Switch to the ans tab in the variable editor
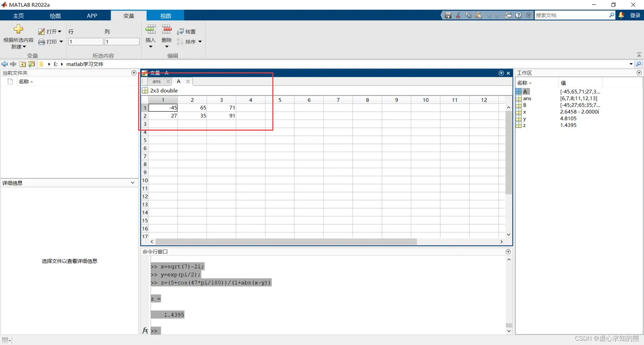 (156, 81)
